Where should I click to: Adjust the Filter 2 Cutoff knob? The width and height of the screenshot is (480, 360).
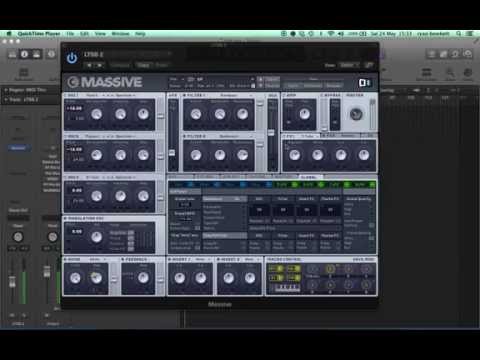coord(196,155)
